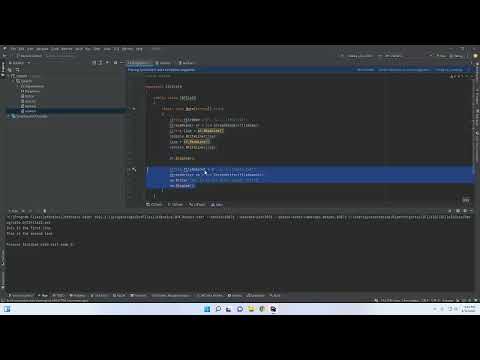Open the File menu

click(13, 49)
